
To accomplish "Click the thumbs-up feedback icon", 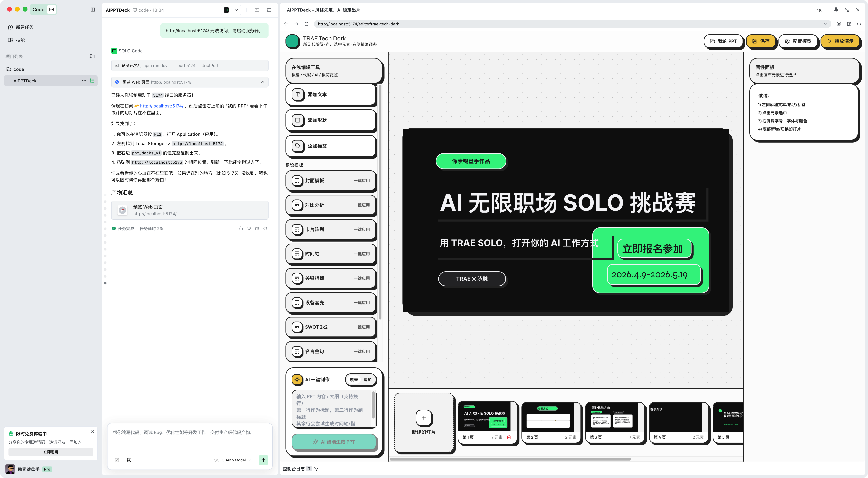I will point(241,228).
